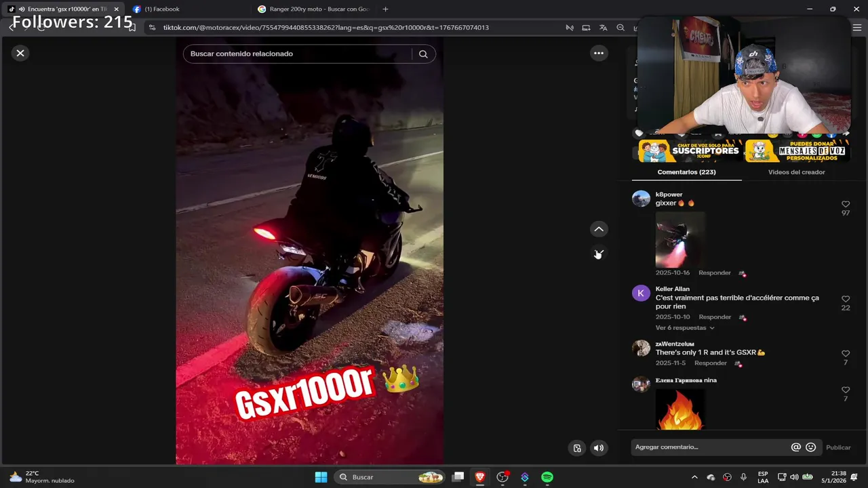Image resolution: width=868 pixels, height=488 pixels.
Task: Click the @ mention icon in comment box
Action: pyautogui.click(x=796, y=447)
